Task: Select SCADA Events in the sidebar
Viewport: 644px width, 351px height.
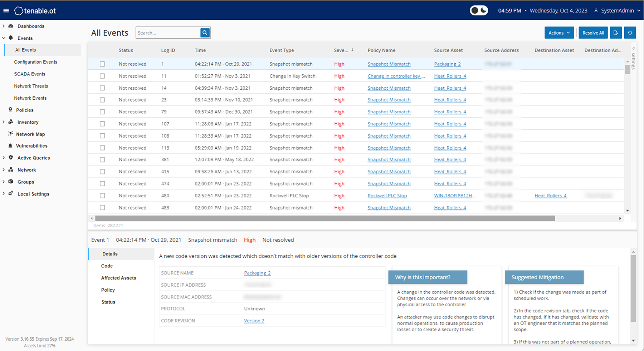Action: pyautogui.click(x=30, y=74)
